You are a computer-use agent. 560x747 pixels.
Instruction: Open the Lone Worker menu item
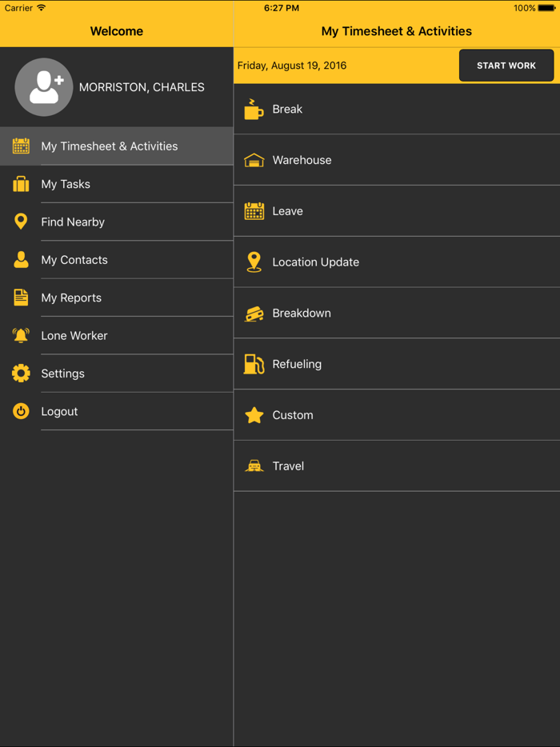pos(117,335)
